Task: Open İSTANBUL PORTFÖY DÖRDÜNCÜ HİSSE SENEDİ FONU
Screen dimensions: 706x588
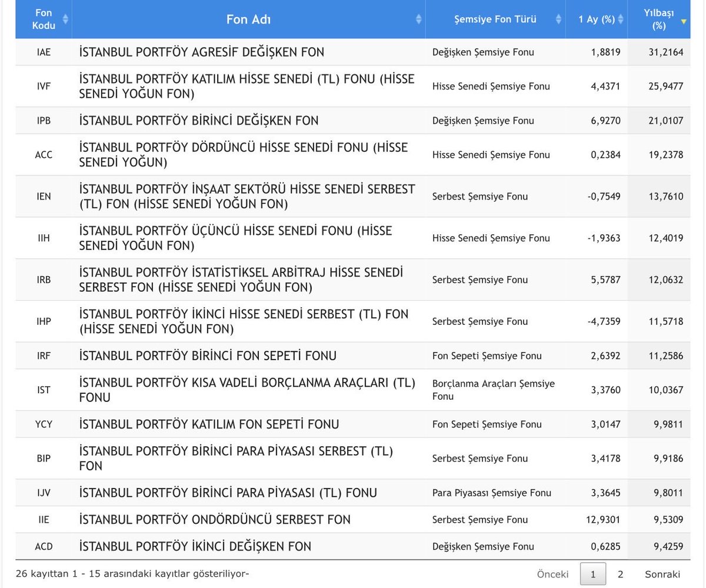Action: click(x=243, y=155)
